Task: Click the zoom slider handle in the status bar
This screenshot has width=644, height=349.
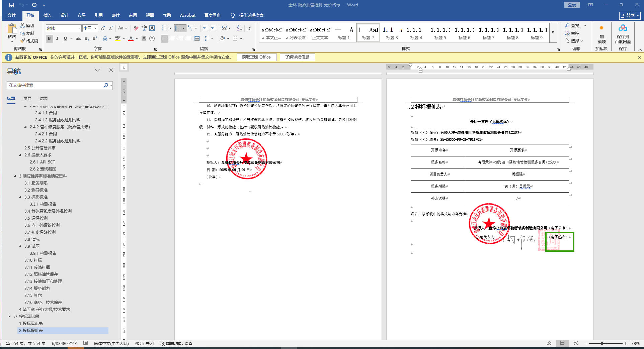Action: point(602,343)
